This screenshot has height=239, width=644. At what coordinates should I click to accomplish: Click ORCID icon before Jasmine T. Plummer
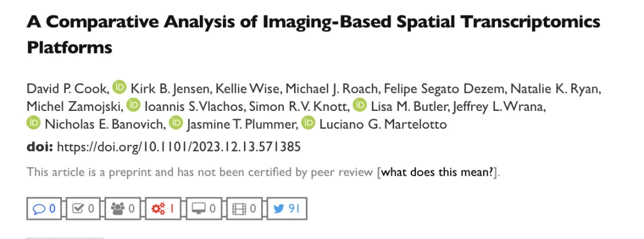(x=176, y=123)
